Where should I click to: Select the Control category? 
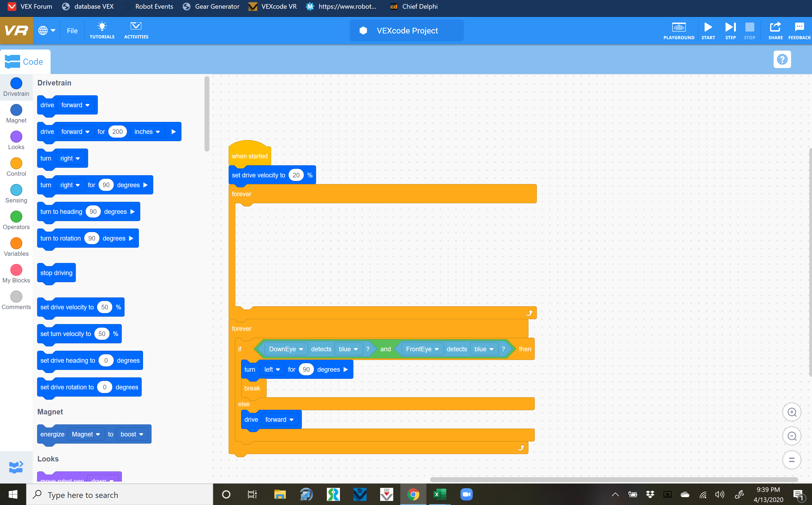pos(16,167)
